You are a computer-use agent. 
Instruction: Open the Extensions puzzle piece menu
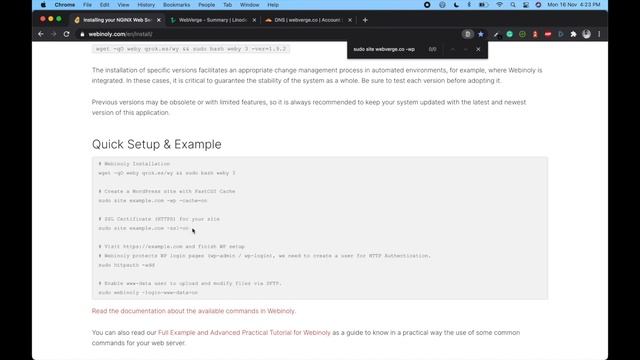coord(573,34)
